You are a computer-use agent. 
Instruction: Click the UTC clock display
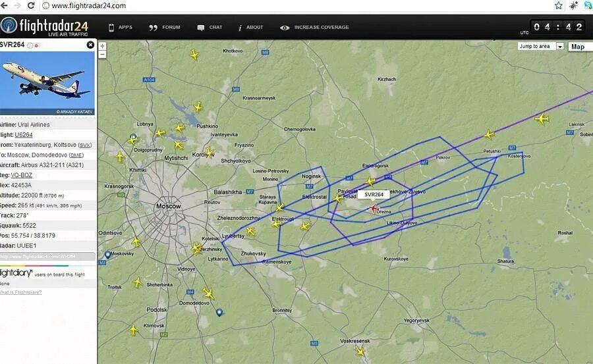pyautogui.click(x=558, y=27)
